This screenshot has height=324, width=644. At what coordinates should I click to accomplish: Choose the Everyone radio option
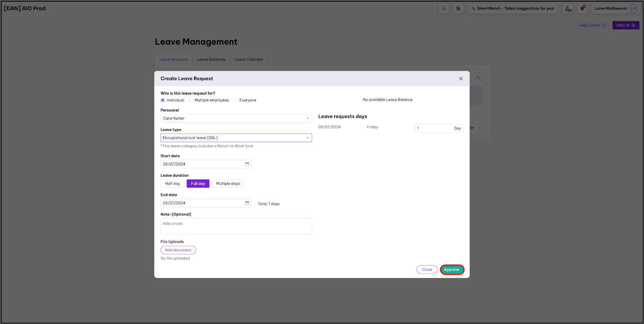click(235, 100)
